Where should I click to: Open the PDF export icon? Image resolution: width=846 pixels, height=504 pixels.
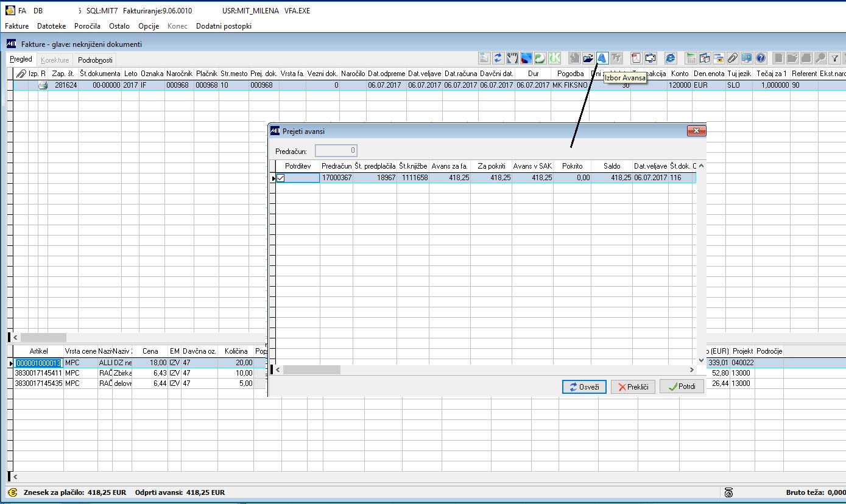coord(636,58)
